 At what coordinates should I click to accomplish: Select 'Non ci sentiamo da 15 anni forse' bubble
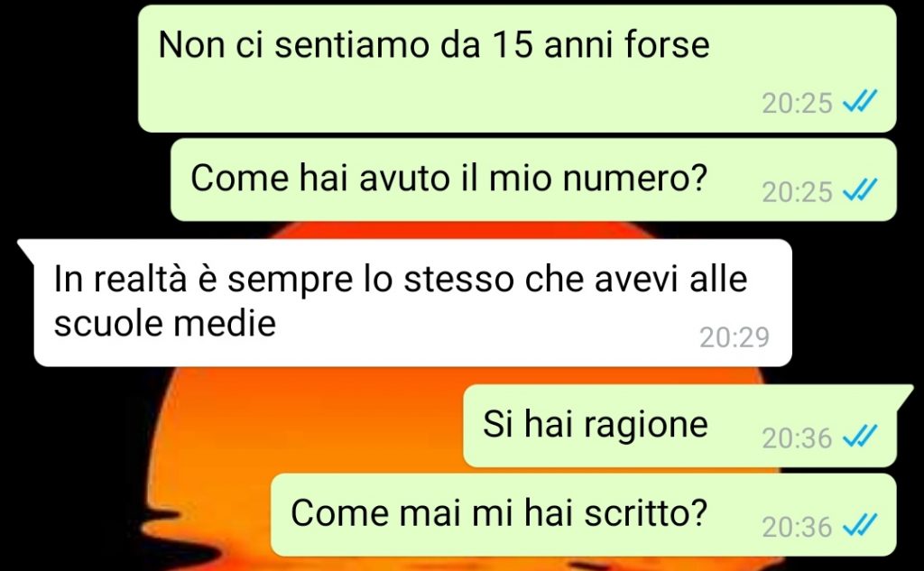517,69
